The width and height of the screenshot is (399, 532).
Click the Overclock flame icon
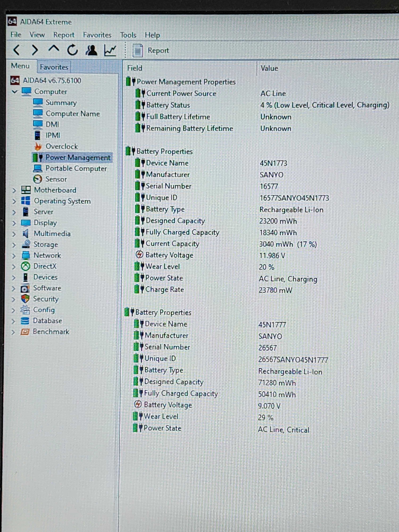38,146
